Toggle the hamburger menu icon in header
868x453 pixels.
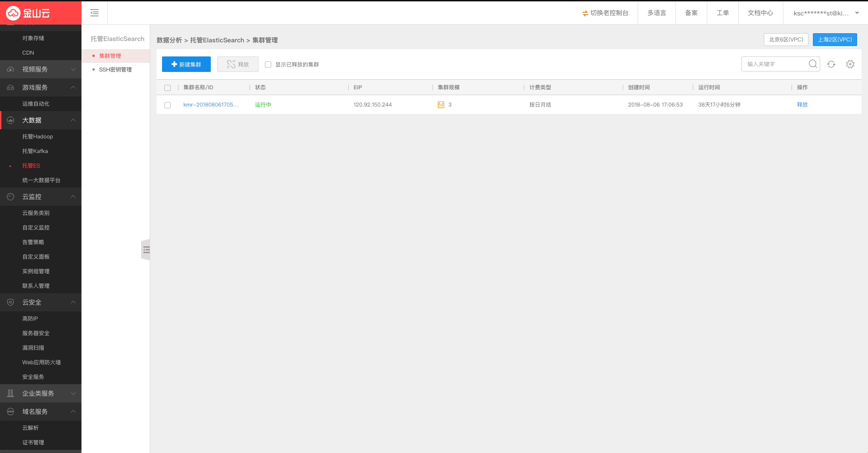pyautogui.click(x=94, y=13)
